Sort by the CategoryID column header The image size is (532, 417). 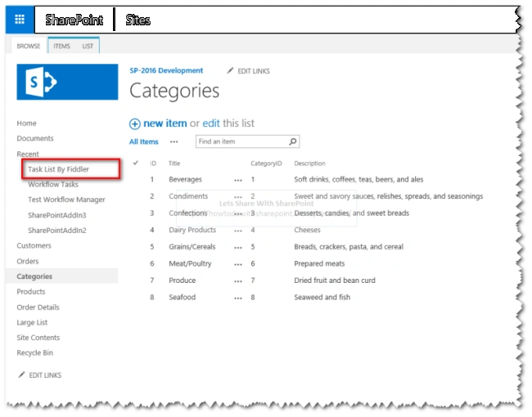[266, 164]
